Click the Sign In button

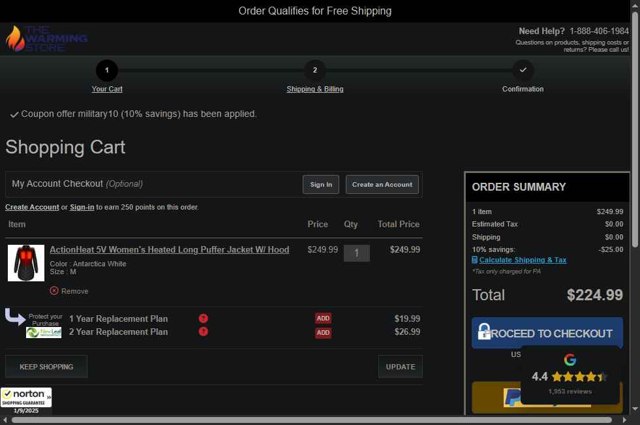point(321,185)
